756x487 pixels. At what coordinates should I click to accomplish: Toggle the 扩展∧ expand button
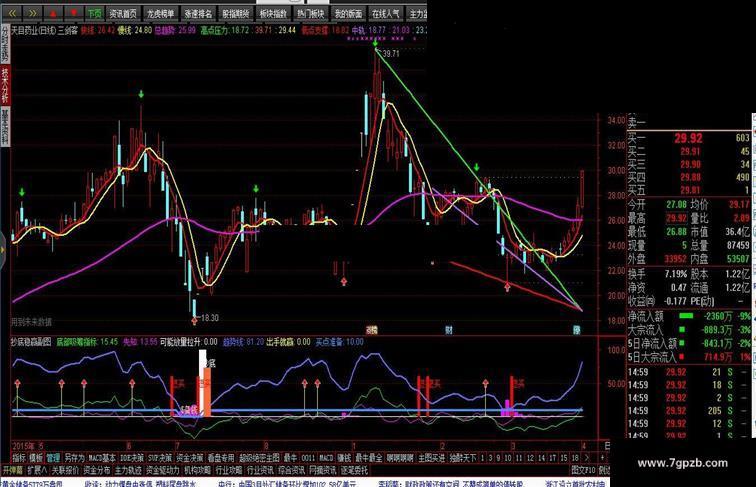pos(37,470)
